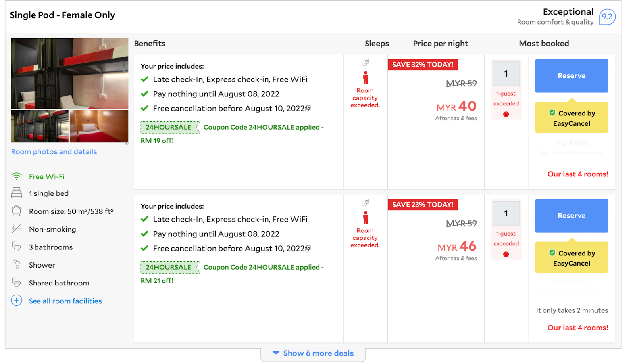Open the small bunk beds thumbnail photo
Viewport: 635px width, 364px height.
coord(40,126)
